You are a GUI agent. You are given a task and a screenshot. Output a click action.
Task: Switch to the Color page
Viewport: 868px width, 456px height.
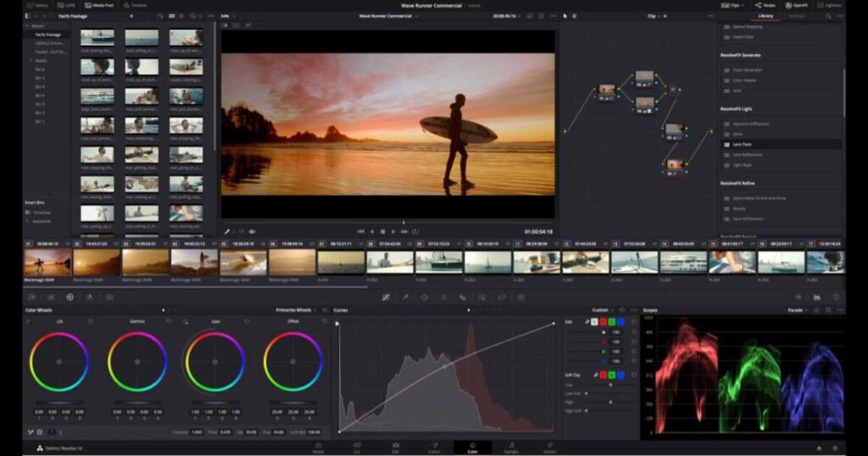[x=472, y=448]
